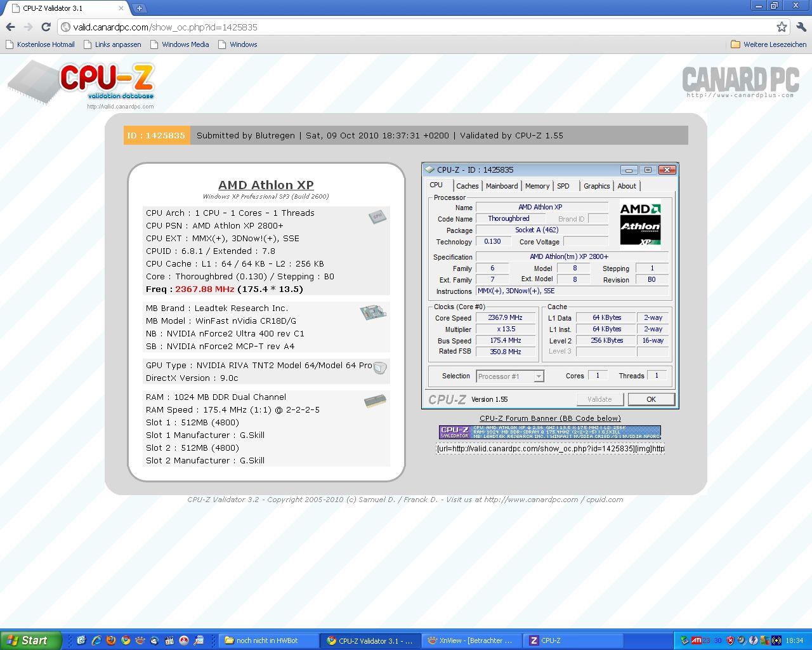Click the AMD Athlon XP heading

click(x=266, y=185)
